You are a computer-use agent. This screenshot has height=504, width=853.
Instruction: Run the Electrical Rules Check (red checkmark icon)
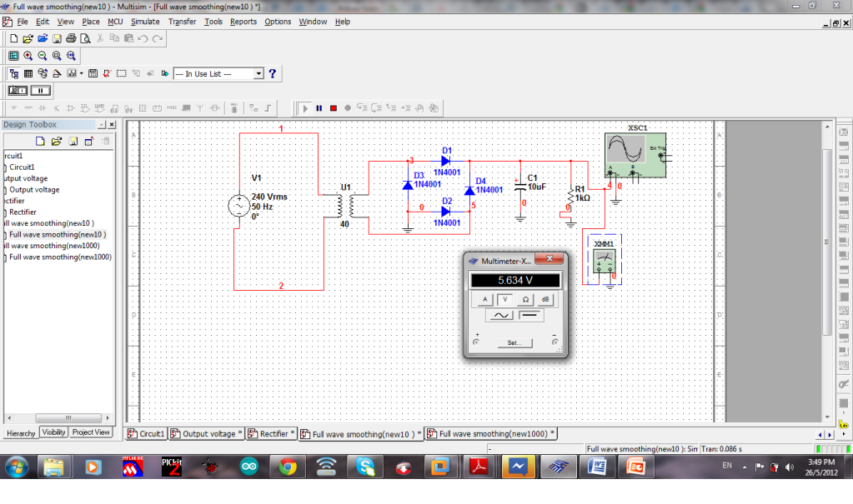[x=106, y=73]
